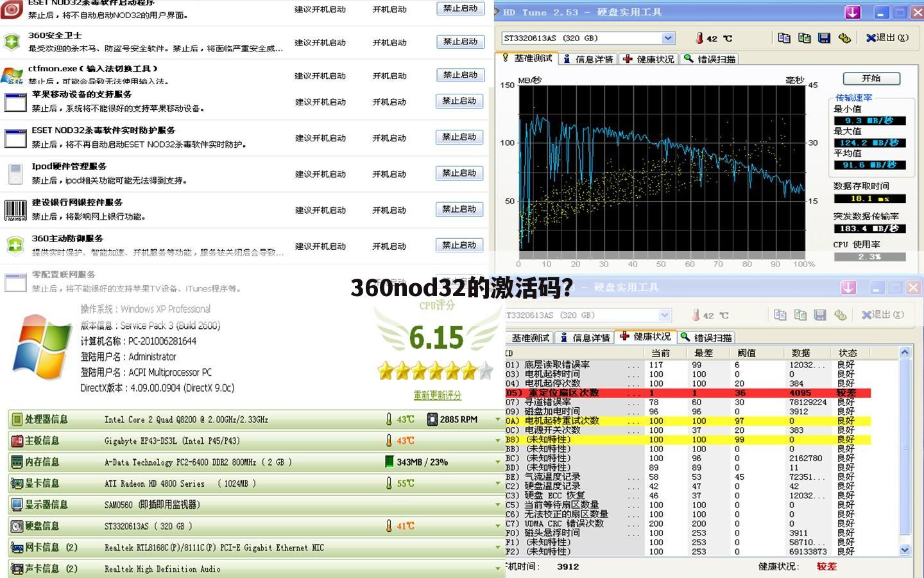Click the purple download arrow in top HD Tune title bar
The image size is (924, 578).
(x=852, y=12)
